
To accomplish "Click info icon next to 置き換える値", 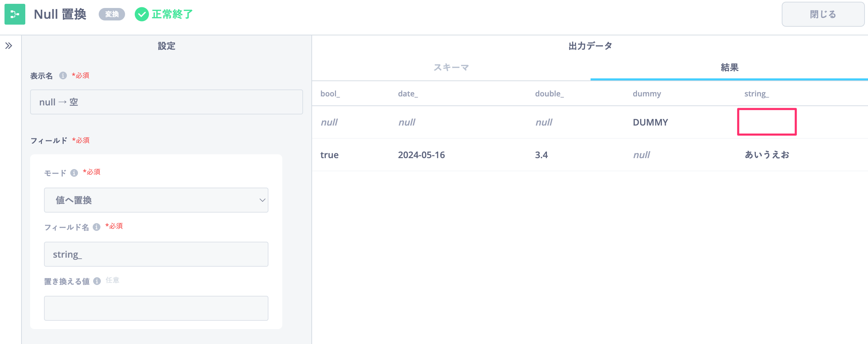I will 97,281.
